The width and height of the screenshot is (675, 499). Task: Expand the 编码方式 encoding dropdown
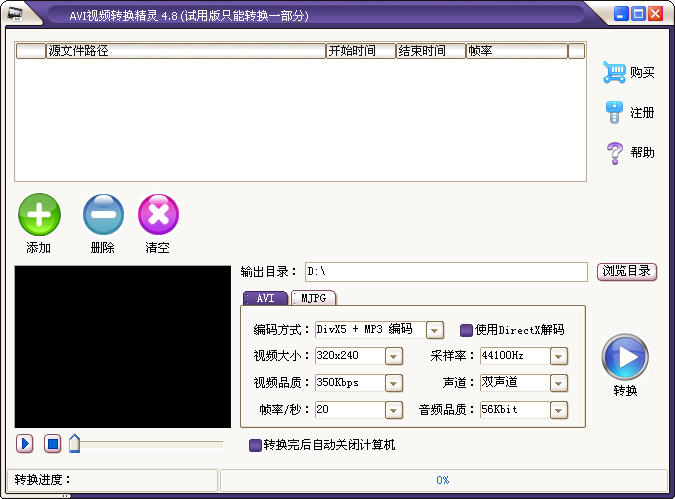[x=434, y=330]
